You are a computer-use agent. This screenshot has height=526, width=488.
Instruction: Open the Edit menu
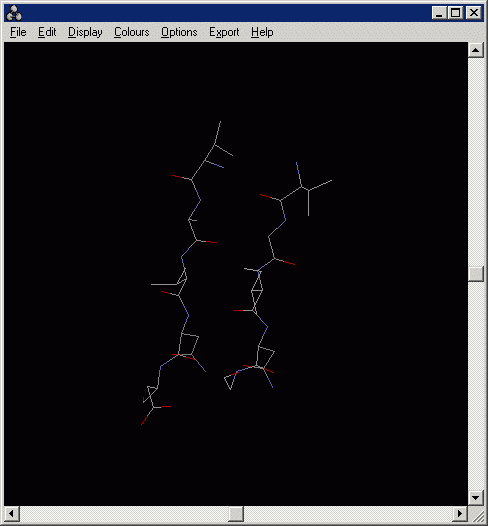(47, 32)
